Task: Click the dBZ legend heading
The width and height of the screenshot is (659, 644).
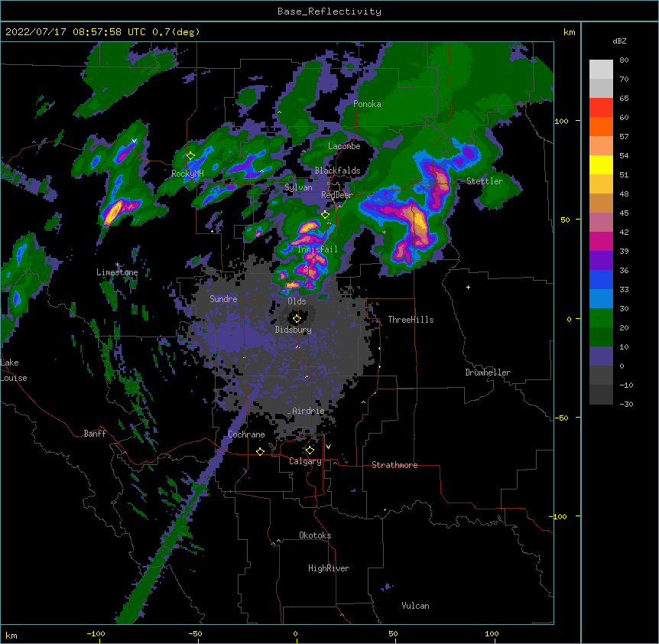Action: [619, 41]
